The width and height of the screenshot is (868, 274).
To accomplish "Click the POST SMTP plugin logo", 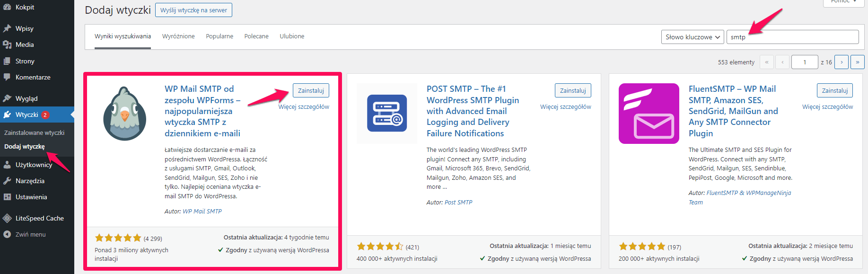I will pos(387,114).
